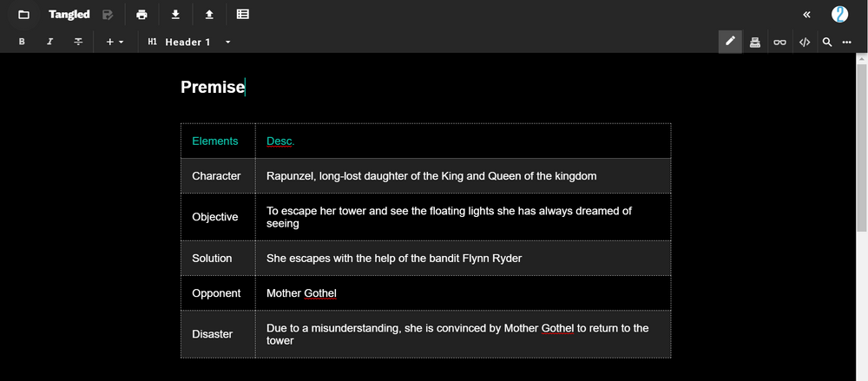868x381 pixels.
Task: Switch to glasses reading mode
Action: click(x=780, y=42)
